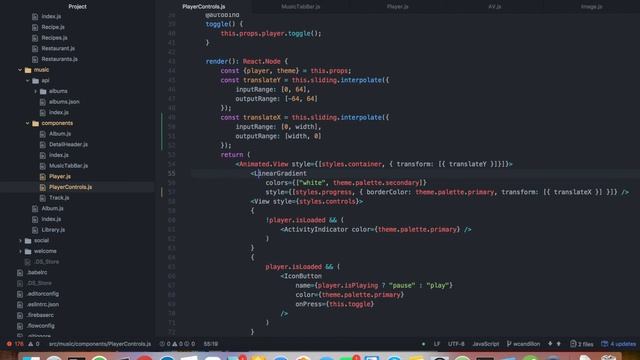
Task: Expand the welcome folder chevron
Action: (x=20, y=251)
